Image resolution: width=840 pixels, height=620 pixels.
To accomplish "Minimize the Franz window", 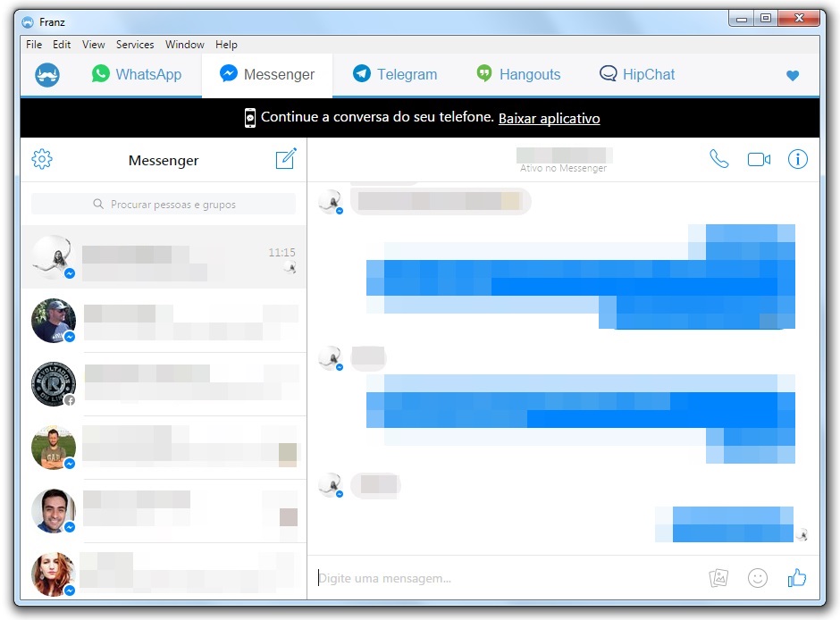I will point(742,19).
